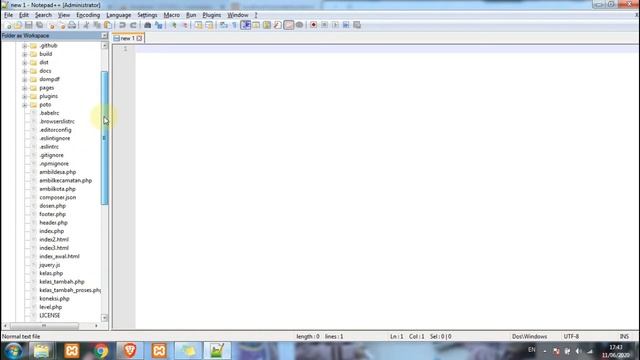The height and width of the screenshot is (360, 640).
Task: Click the workspace horizontal scrollbar thumb
Action: tap(44, 326)
